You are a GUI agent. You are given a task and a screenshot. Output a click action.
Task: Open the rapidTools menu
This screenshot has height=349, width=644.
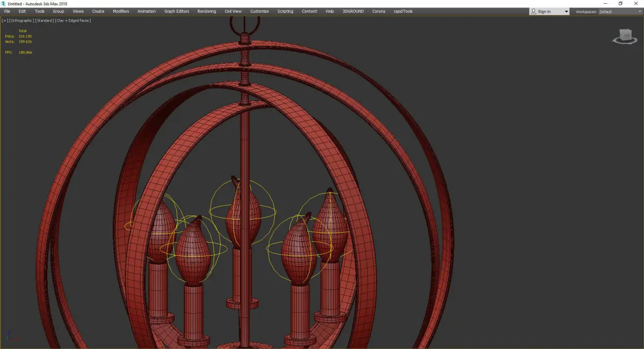tap(403, 11)
